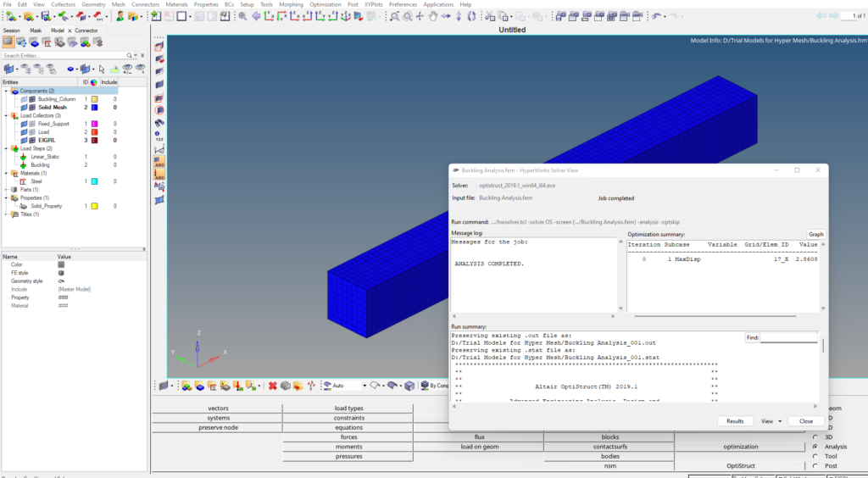Toggle visibility of EIGRL load collector
868x478 pixels.
(x=25, y=140)
